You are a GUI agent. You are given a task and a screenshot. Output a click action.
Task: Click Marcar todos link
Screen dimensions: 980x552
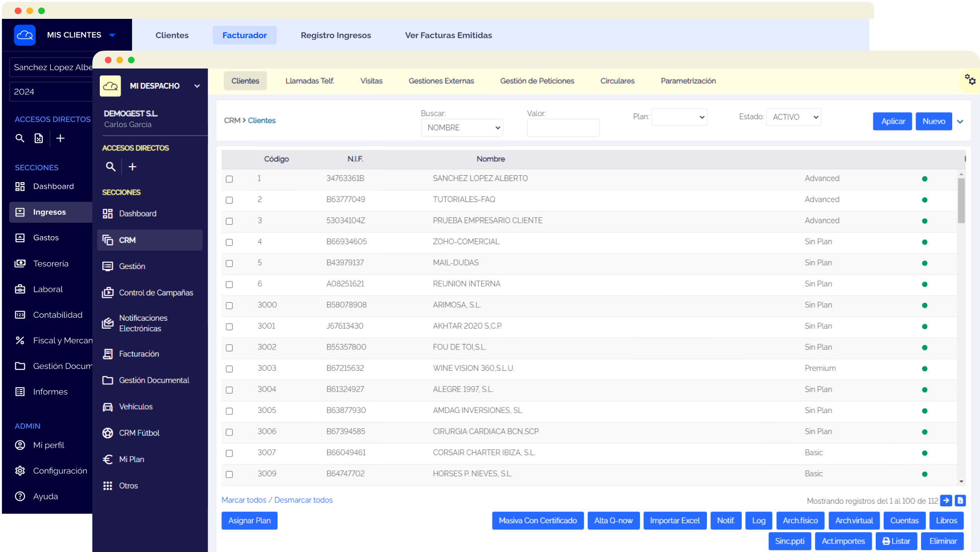(244, 500)
